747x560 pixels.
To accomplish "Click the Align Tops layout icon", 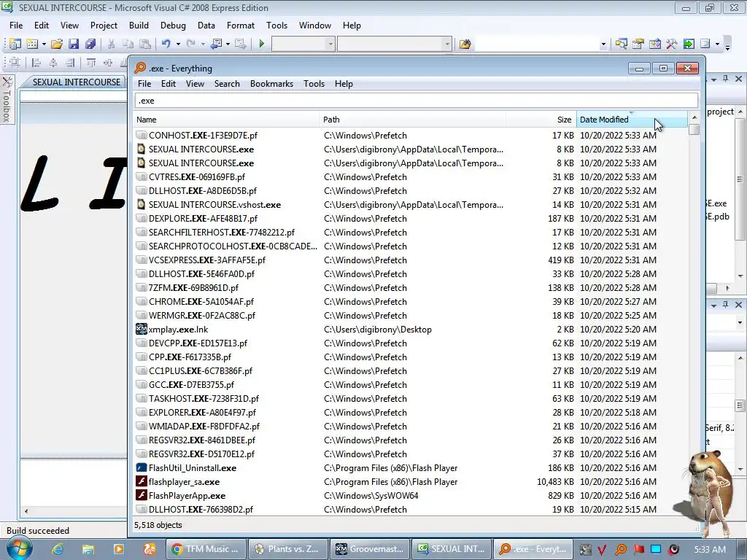I will pyautogui.click(x=91, y=63).
